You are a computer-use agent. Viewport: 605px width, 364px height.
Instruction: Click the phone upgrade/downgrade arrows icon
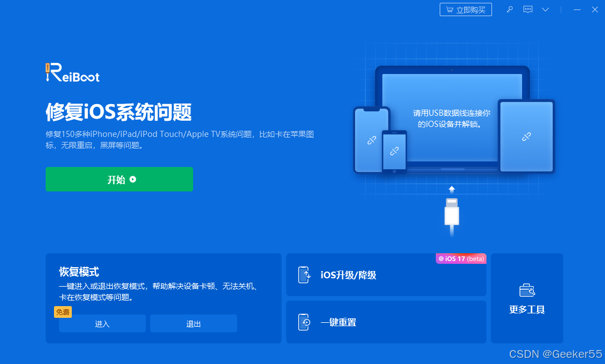tap(304, 275)
